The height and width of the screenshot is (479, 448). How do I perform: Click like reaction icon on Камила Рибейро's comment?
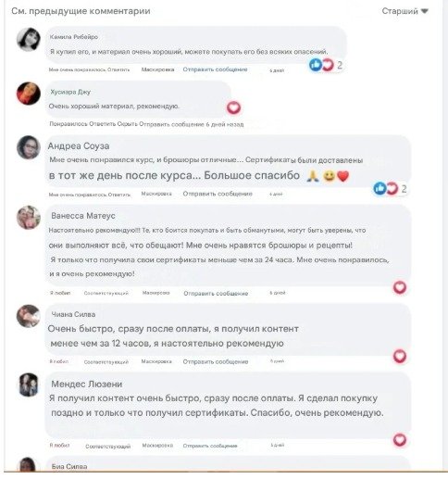[316, 65]
